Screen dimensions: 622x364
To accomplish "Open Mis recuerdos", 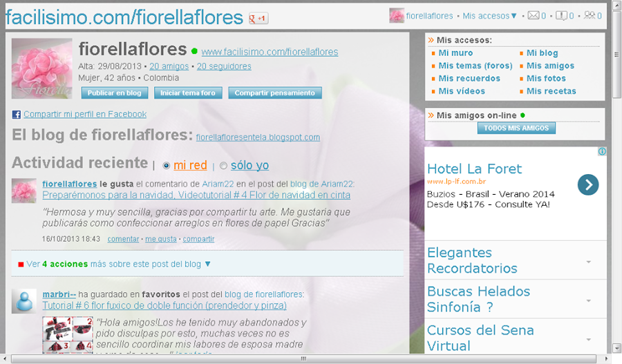I will click(x=469, y=79).
